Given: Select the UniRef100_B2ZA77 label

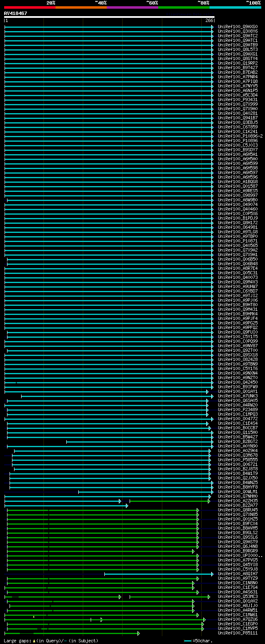Looking at the screenshot, I should (238, 505).
